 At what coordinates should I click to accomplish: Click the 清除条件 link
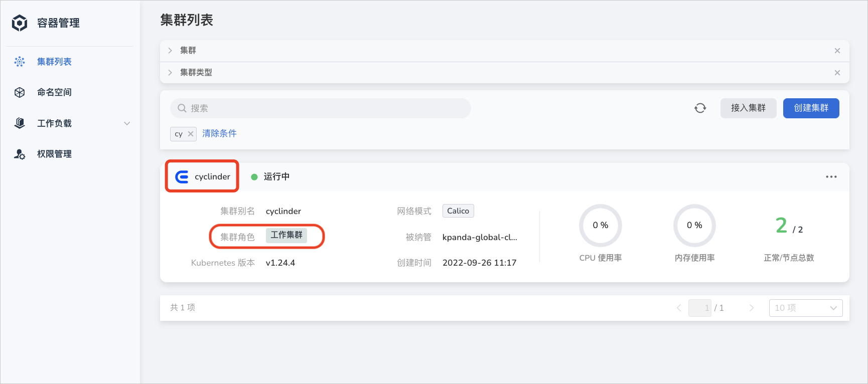219,133
